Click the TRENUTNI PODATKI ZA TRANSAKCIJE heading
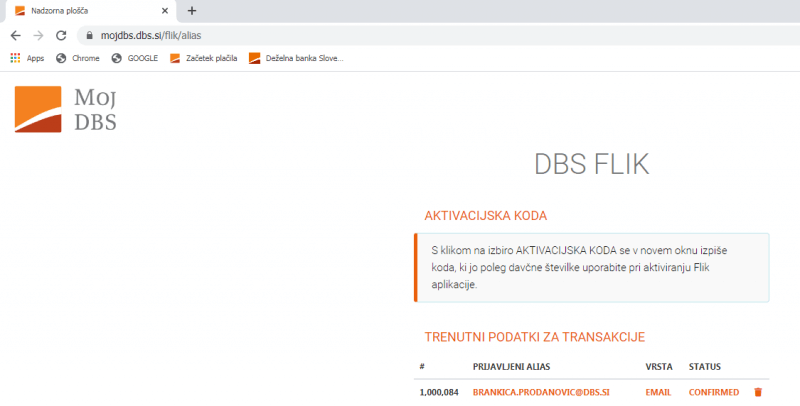800x406 pixels. [535, 337]
